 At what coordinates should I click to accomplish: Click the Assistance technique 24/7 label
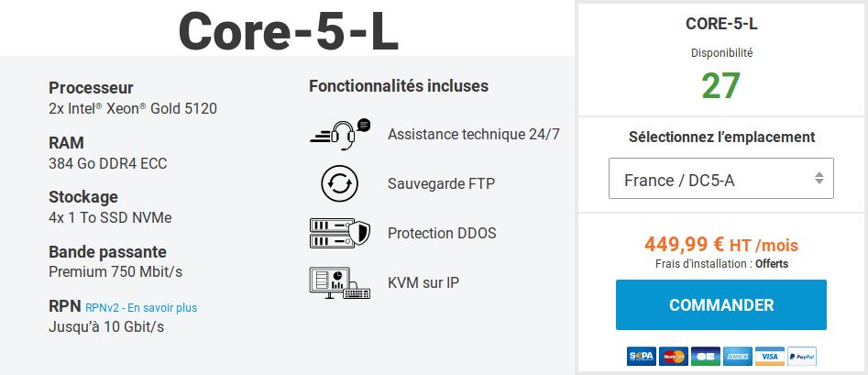click(474, 135)
